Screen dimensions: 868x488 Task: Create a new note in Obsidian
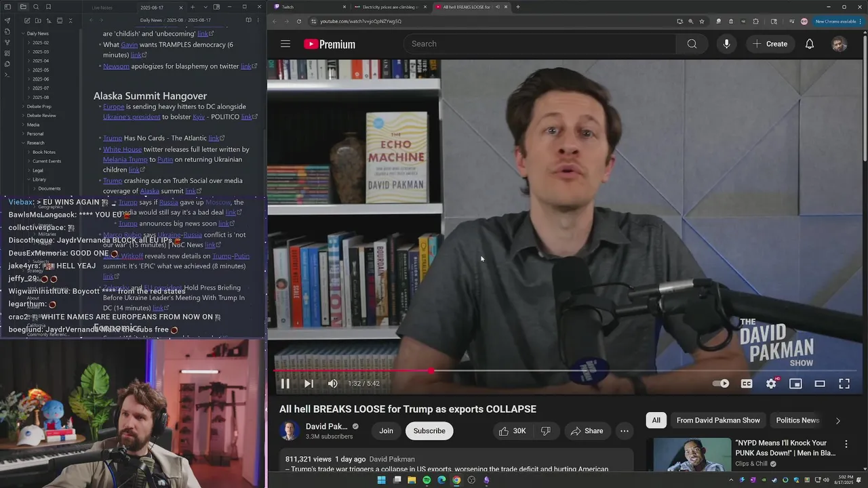tap(26, 21)
